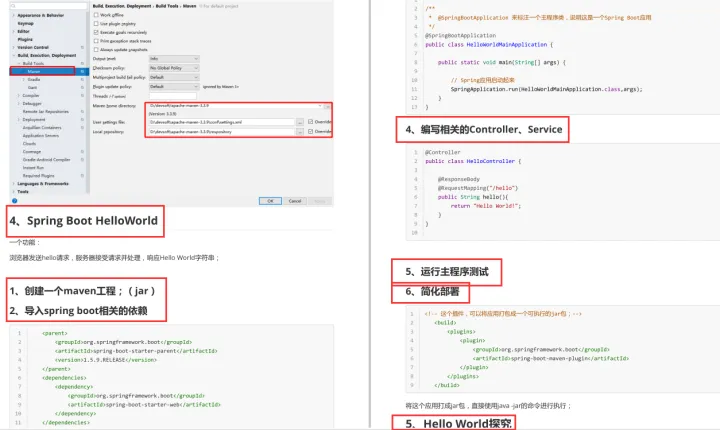Click project-level icon beside Build Tools
This screenshot has height=430, width=720.
[x=82, y=63]
